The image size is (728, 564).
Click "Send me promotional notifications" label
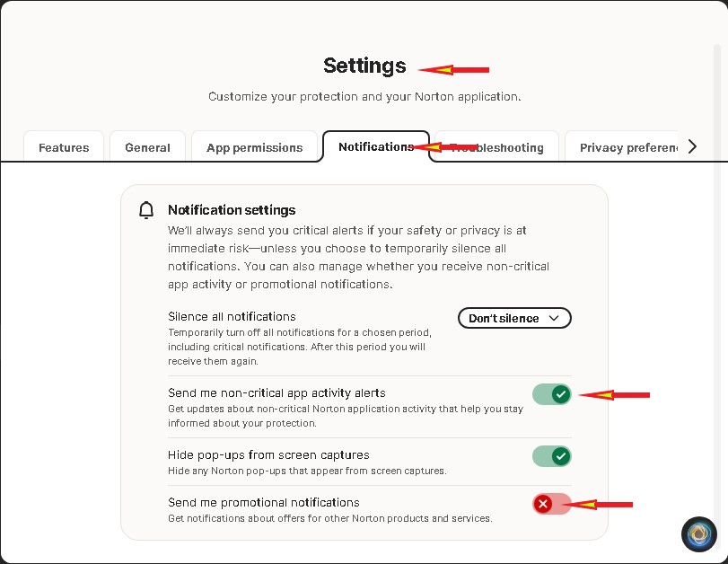coord(263,502)
